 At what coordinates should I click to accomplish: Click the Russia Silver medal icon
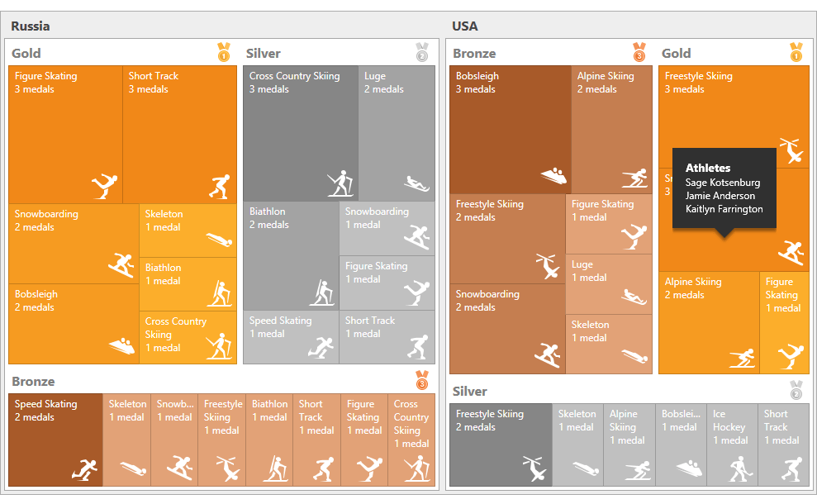click(x=422, y=53)
